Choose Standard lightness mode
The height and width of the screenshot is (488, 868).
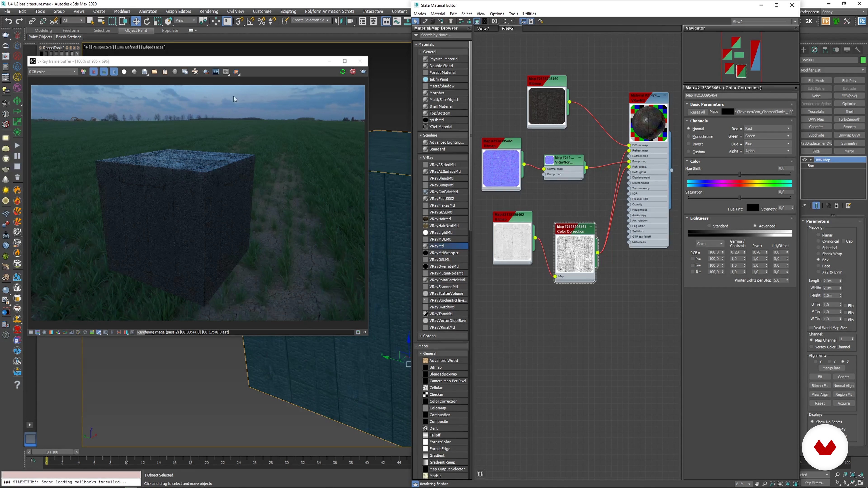point(709,226)
